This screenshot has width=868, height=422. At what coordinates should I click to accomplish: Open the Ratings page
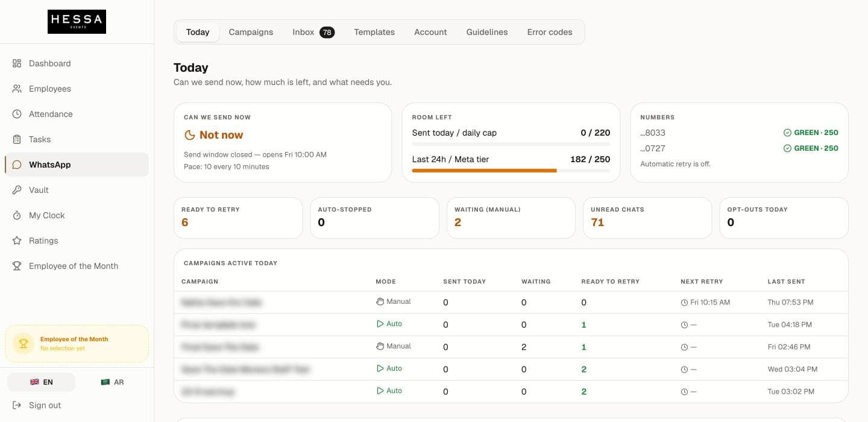(x=77, y=241)
